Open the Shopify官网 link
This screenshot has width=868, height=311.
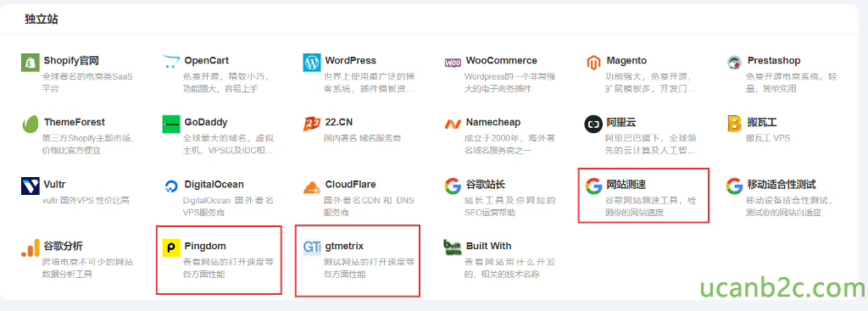point(71,61)
